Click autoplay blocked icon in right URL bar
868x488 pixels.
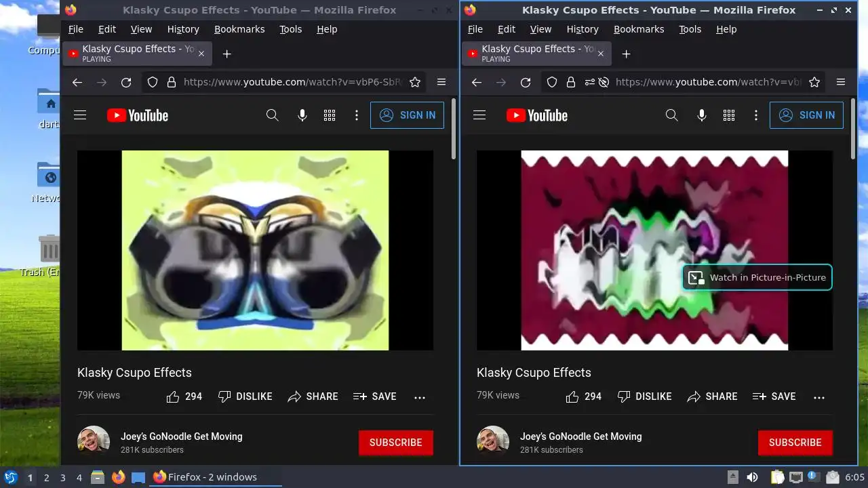tap(603, 82)
